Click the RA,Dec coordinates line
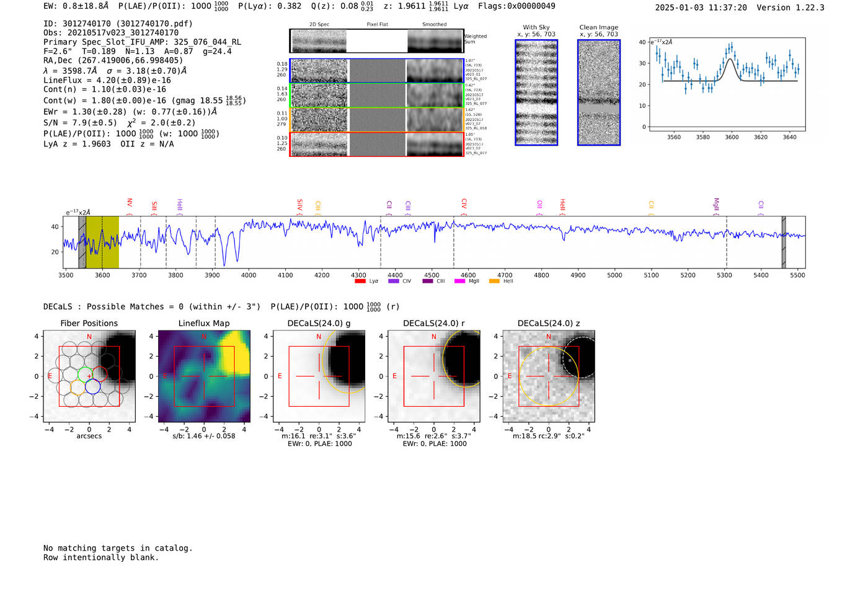Viewport: 868px width, 591px height. [x=113, y=60]
